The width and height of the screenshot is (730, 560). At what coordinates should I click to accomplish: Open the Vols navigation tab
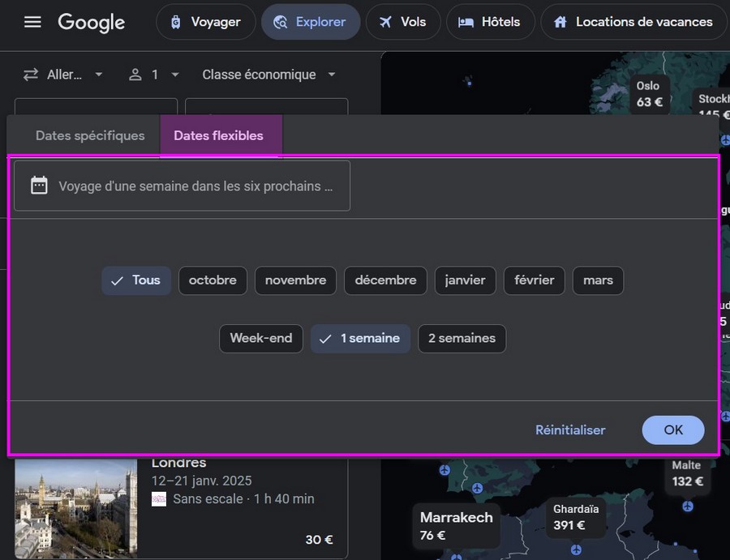(402, 22)
